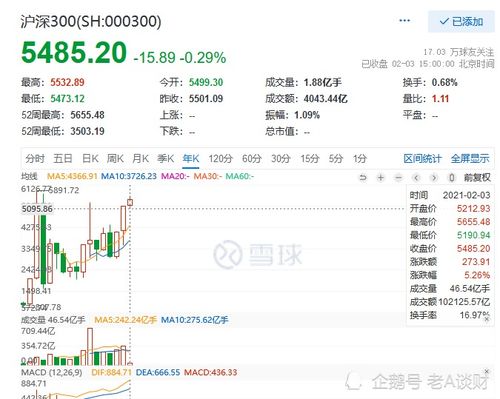The width and height of the screenshot is (500, 399).
Task: Click 量比 value 1.11
Action: point(440,99)
